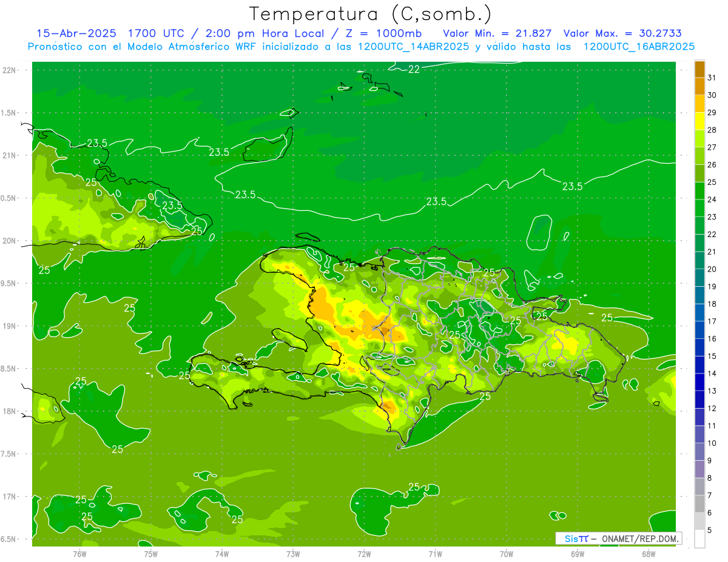Click the color legend value "20"

pyautogui.click(x=712, y=269)
